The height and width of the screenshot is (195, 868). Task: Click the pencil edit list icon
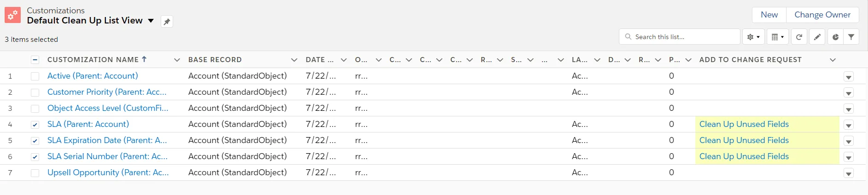point(817,37)
